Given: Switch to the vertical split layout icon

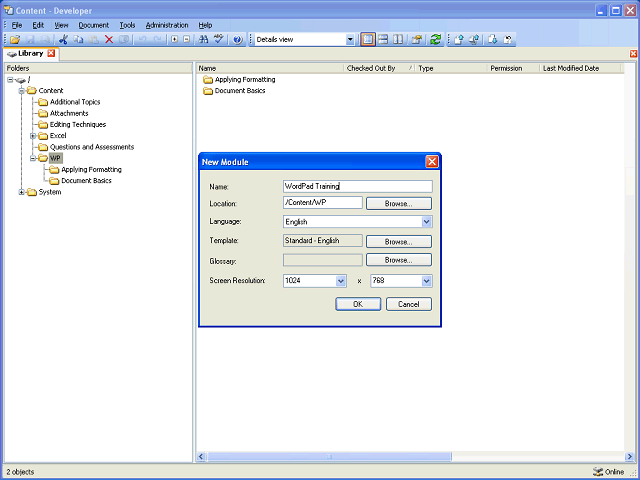Looking at the screenshot, I should click(x=398, y=40).
